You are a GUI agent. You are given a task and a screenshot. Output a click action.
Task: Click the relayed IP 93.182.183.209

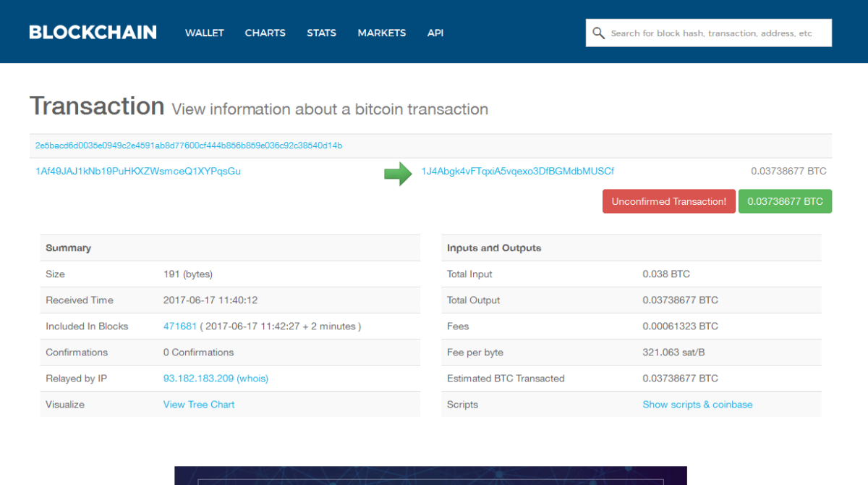[198, 379]
